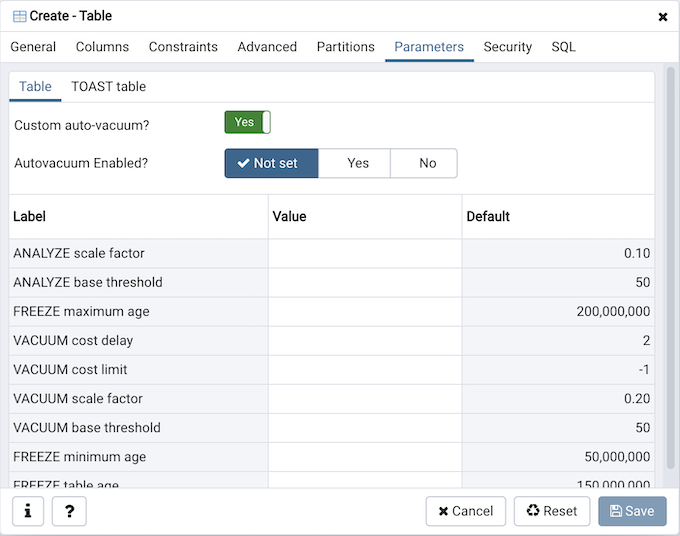Click the 'VACUUM cost limit' label
This screenshot has height=536, width=680.
click(x=70, y=369)
